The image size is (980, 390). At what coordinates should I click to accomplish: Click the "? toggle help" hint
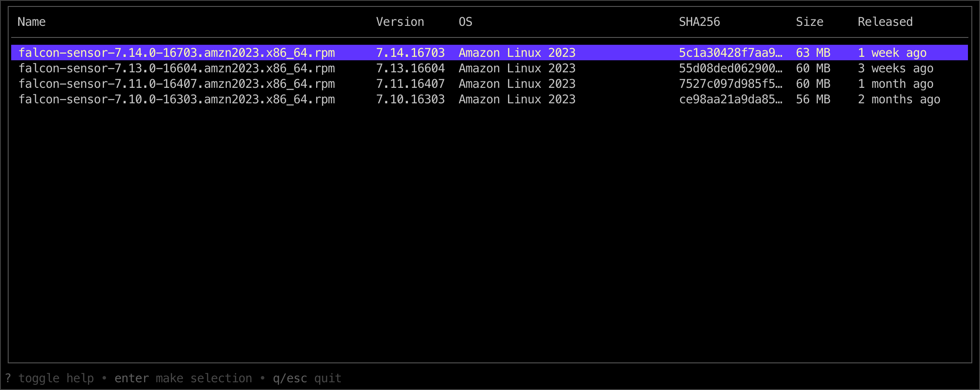[x=49, y=378]
